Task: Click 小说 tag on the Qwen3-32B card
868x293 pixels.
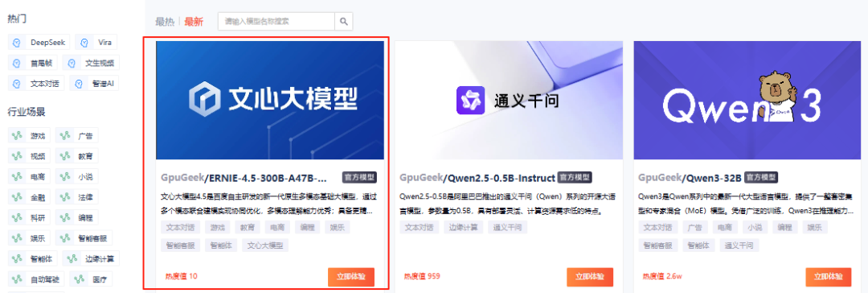Action: (x=755, y=227)
